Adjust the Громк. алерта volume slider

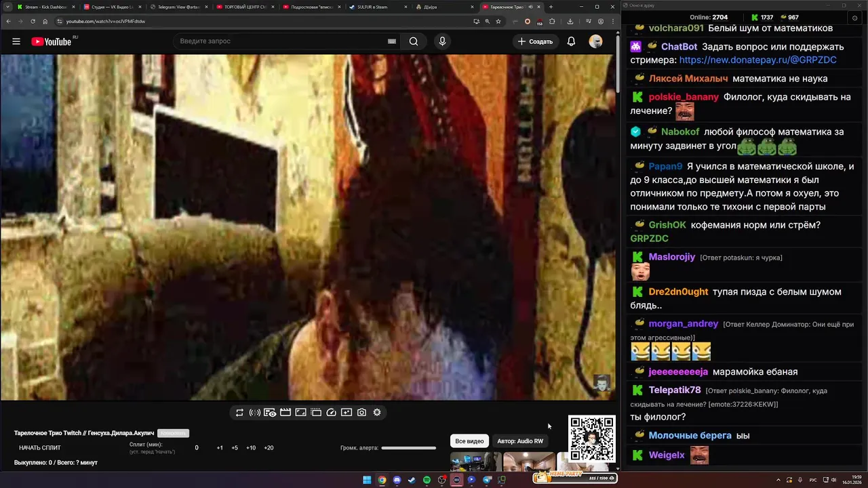click(408, 448)
